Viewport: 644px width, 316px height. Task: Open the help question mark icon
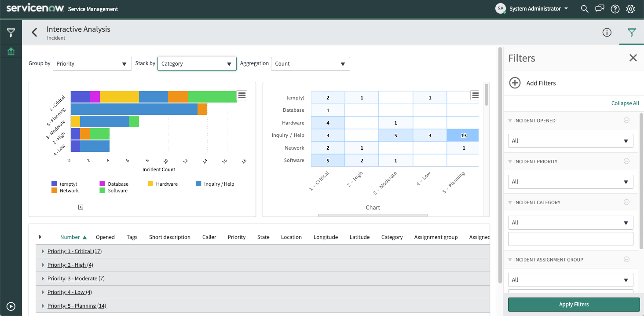(615, 9)
